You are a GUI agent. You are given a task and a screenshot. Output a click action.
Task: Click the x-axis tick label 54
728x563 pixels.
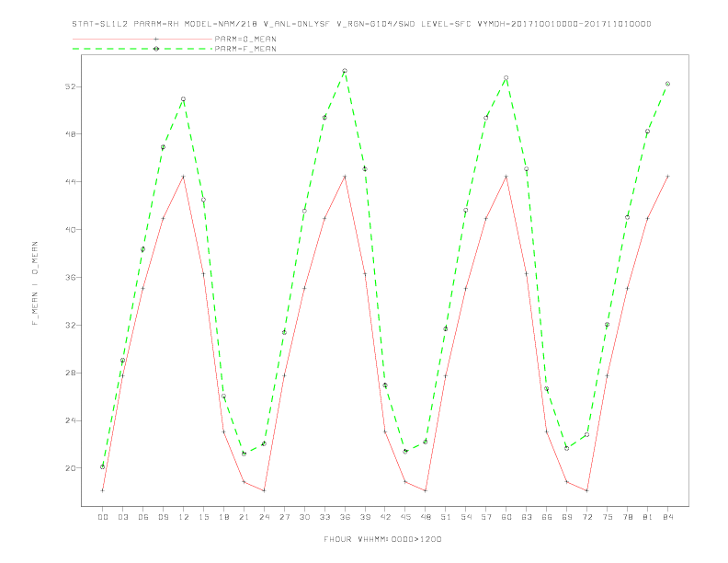(x=466, y=517)
